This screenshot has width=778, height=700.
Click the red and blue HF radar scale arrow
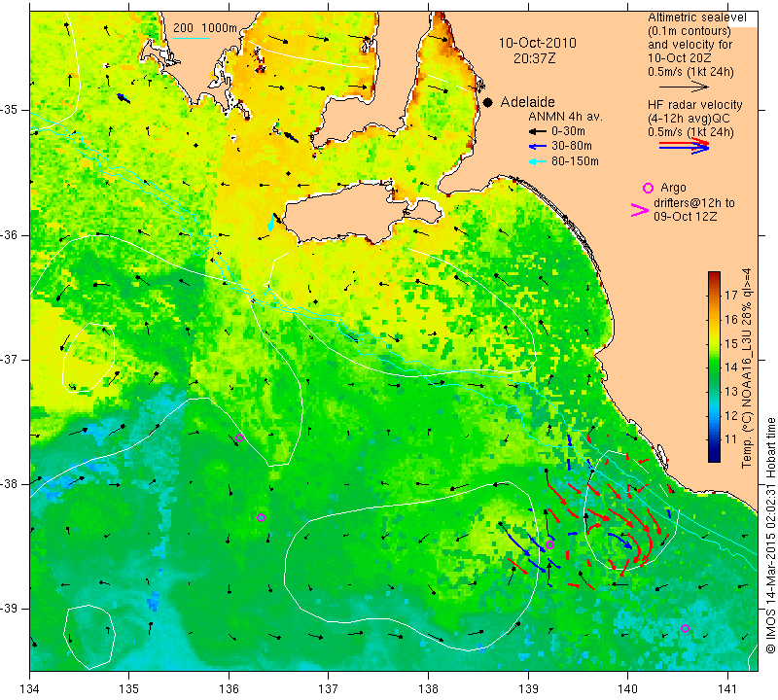tap(685, 146)
